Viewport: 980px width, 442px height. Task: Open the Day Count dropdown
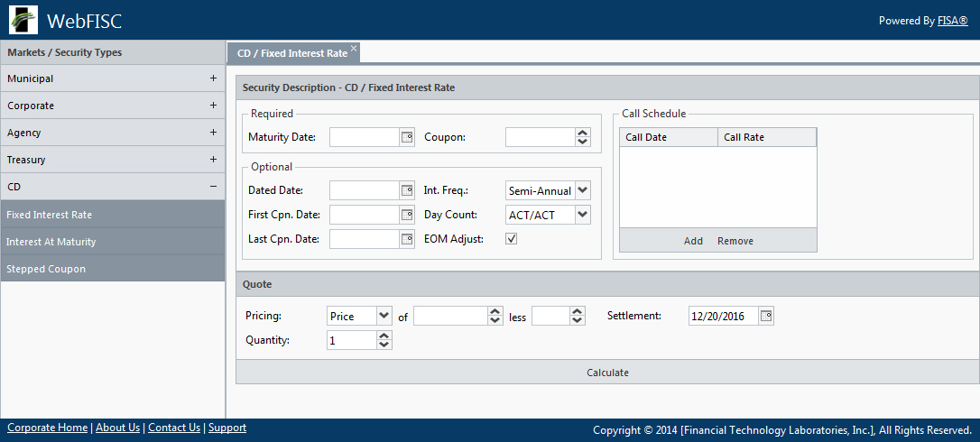tap(582, 215)
